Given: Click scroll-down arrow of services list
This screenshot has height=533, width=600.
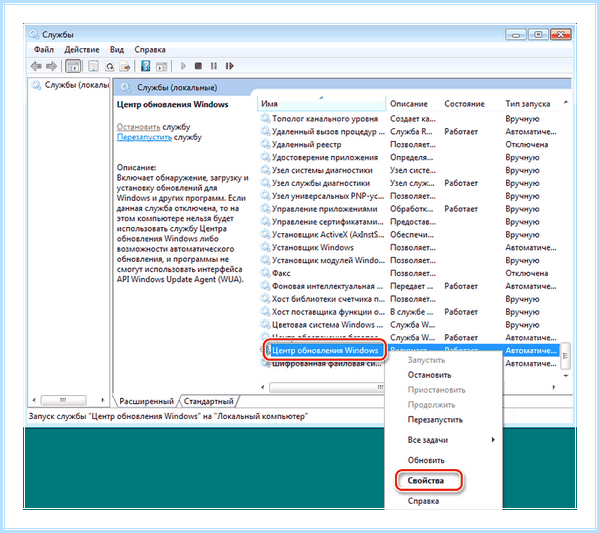Looking at the screenshot, I should tap(566, 376).
